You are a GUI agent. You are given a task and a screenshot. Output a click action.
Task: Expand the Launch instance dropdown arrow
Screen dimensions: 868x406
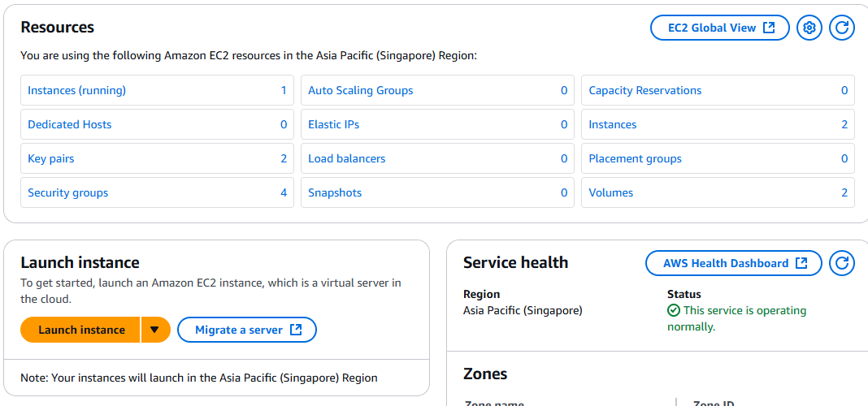tap(155, 330)
